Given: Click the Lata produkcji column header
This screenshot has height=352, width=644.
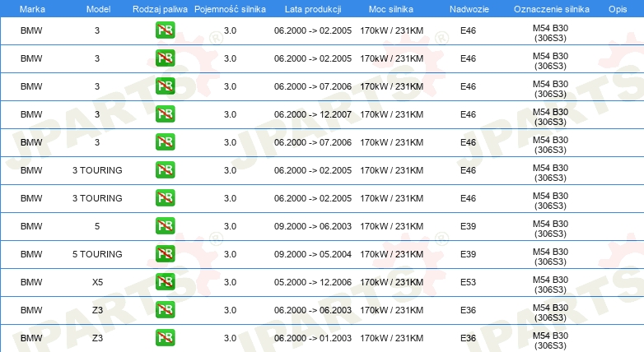Looking at the screenshot, I should (x=313, y=9).
